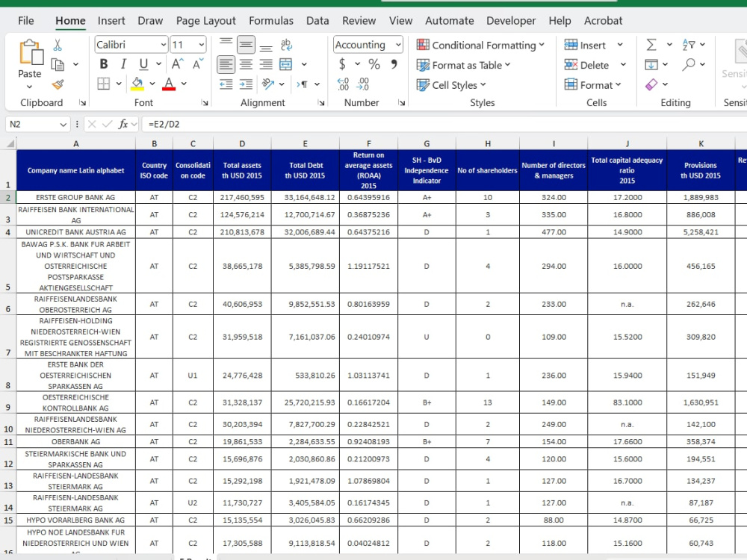Image resolution: width=747 pixels, height=560 pixels.
Task: Open the Page Layout tab
Action: coord(206,20)
